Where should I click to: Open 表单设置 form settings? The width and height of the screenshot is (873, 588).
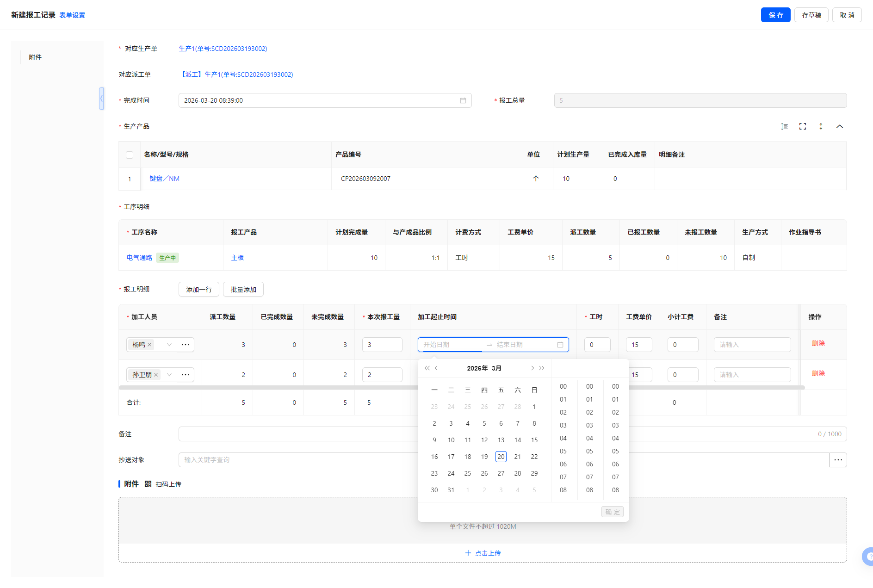[72, 15]
